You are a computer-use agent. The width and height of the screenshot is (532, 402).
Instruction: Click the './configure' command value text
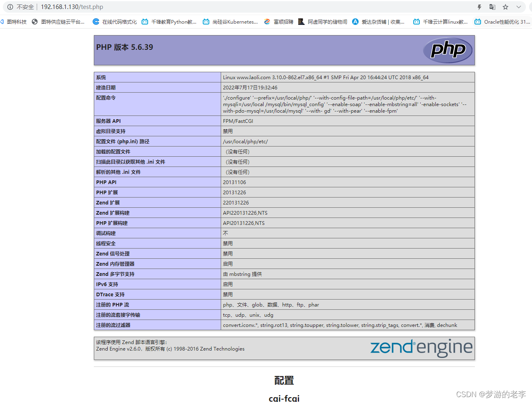coord(345,104)
